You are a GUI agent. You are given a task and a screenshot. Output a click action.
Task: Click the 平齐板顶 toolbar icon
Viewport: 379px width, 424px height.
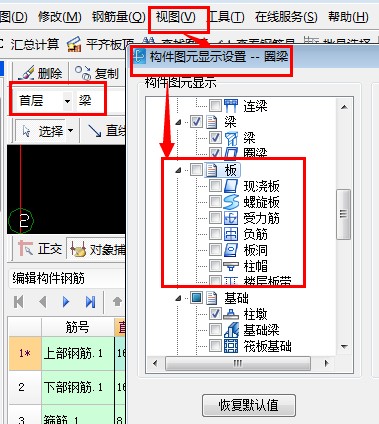pyautogui.click(x=74, y=44)
